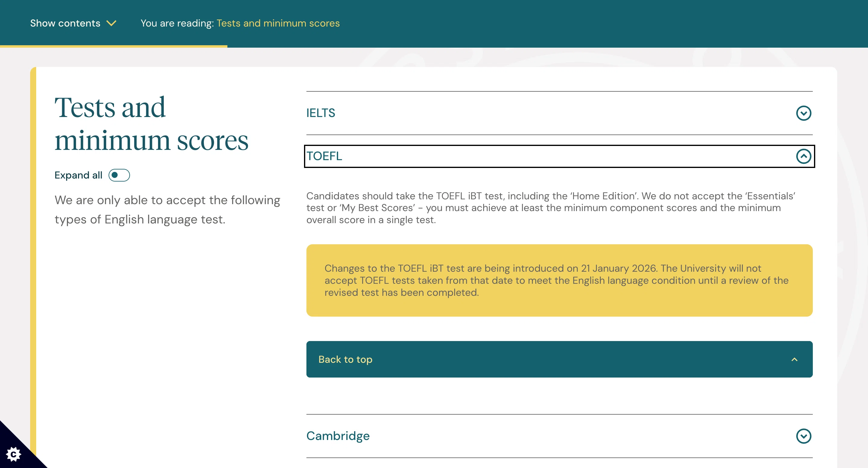Toggle the Expand all switch
This screenshot has height=468, width=868.
[119, 175]
